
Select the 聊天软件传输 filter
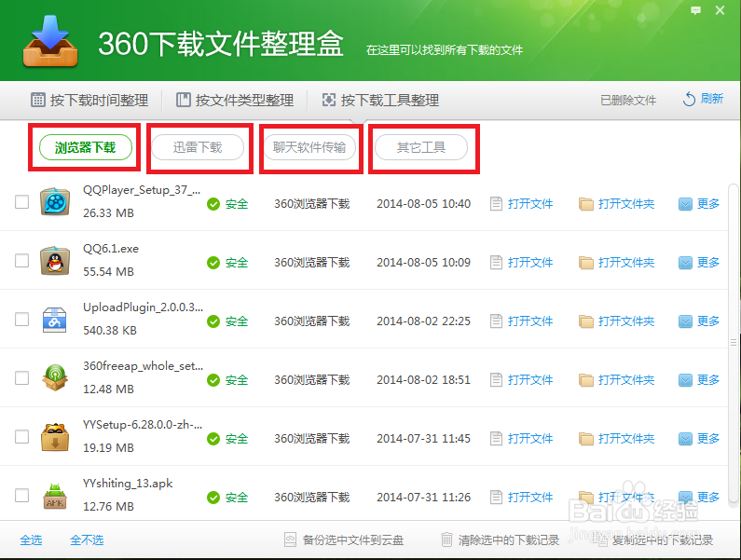point(309,147)
